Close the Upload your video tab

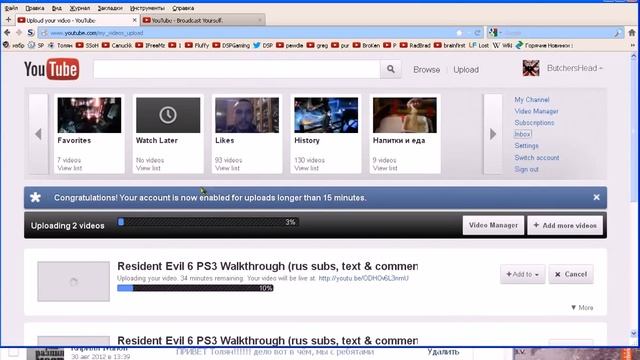coord(135,20)
